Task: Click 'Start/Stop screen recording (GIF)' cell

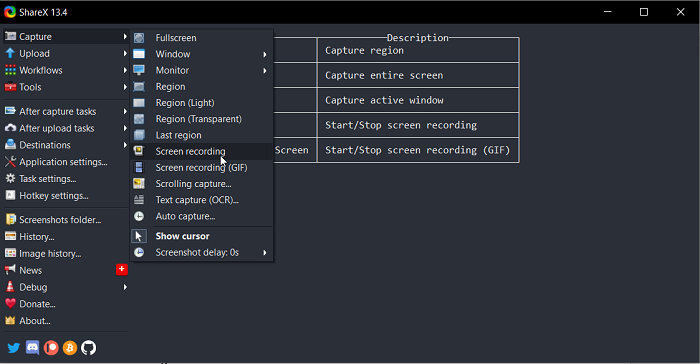Action: 418,150
